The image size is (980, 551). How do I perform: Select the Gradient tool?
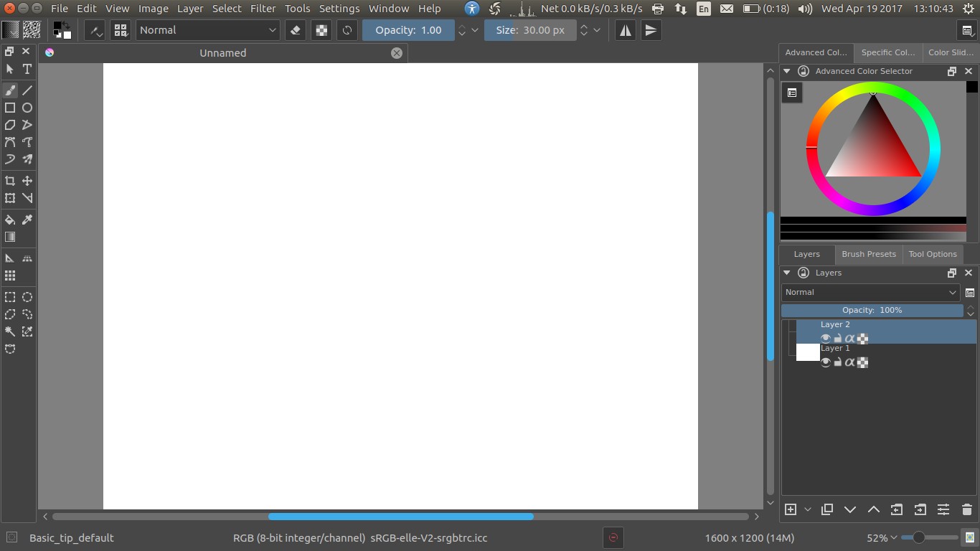[9, 236]
